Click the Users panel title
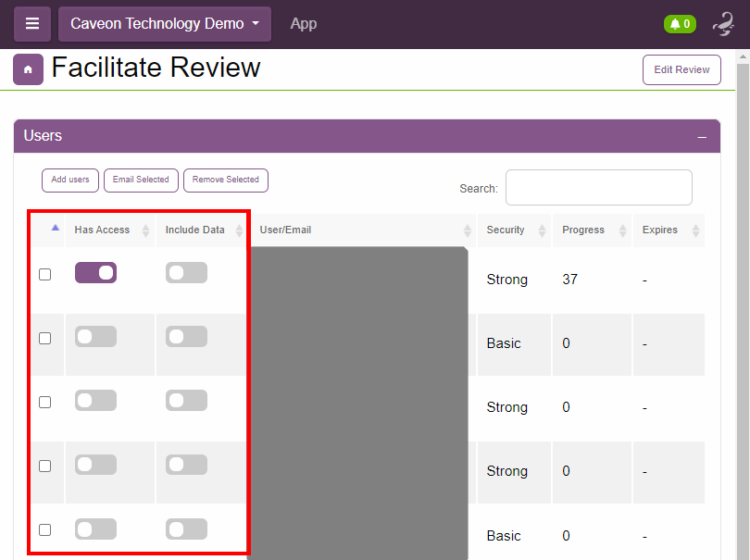 click(43, 136)
